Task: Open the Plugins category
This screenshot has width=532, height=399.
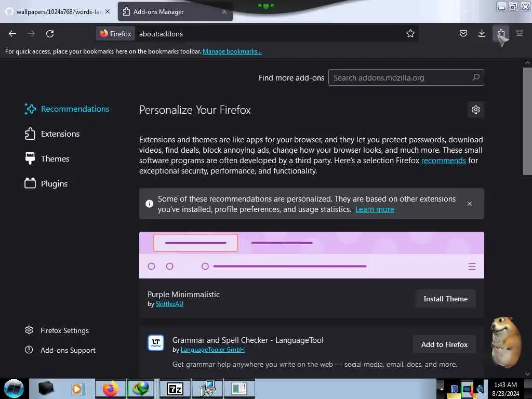Action: (x=46, y=183)
